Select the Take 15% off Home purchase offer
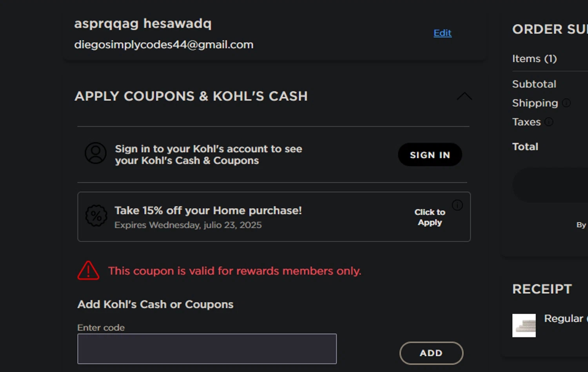This screenshot has height=372, width=588. tap(208, 211)
